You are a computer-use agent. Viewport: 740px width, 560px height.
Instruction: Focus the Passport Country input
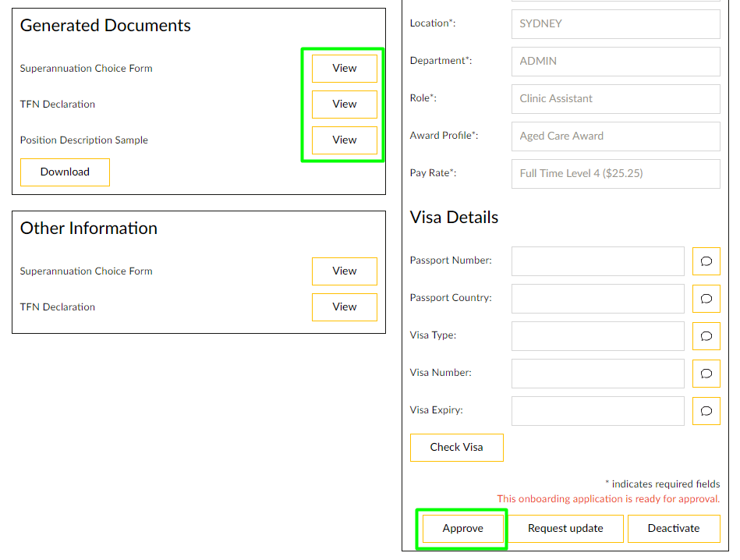click(x=598, y=299)
